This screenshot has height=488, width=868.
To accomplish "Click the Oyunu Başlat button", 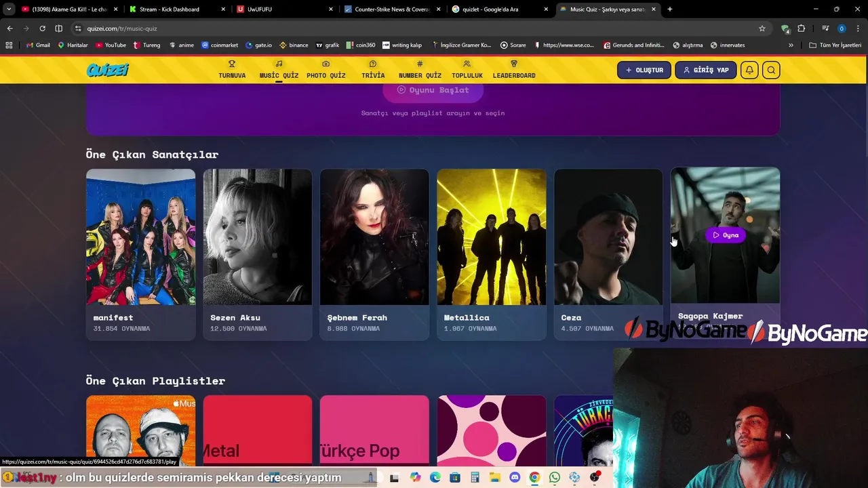I will click(x=433, y=90).
